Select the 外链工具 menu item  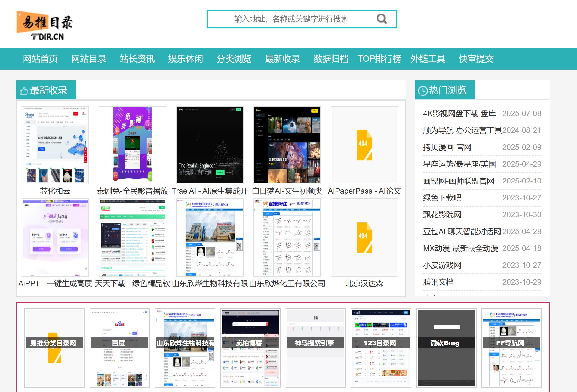coord(428,59)
